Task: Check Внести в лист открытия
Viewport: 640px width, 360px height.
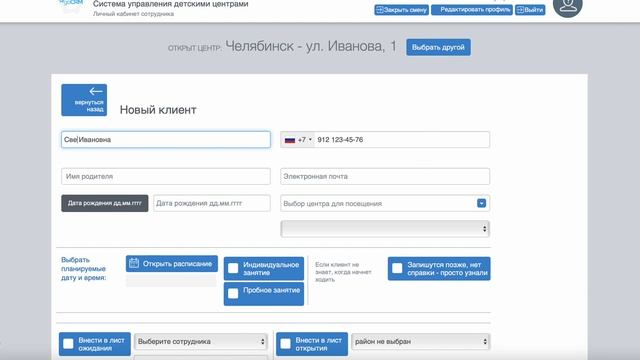Action: 286,344
